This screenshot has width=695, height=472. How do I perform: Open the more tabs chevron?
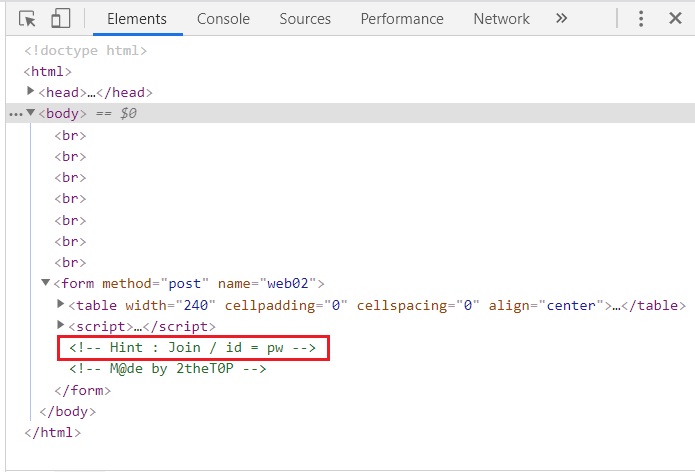561,19
